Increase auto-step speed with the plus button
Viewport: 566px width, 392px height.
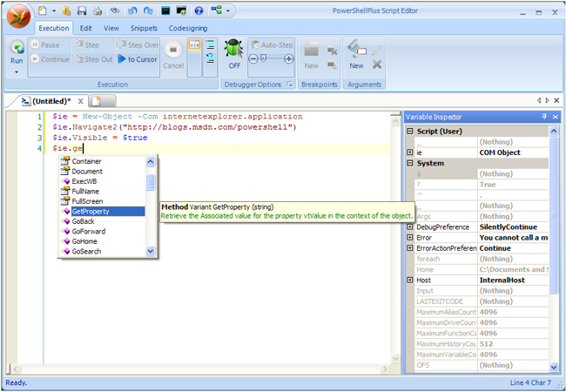pos(289,59)
